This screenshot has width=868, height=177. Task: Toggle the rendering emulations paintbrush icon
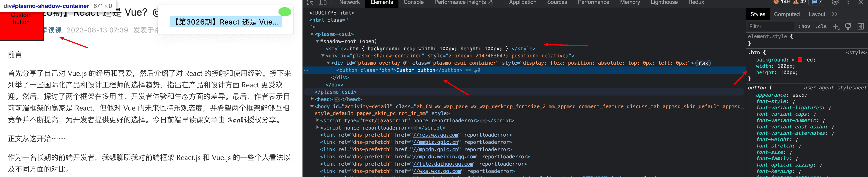click(848, 27)
